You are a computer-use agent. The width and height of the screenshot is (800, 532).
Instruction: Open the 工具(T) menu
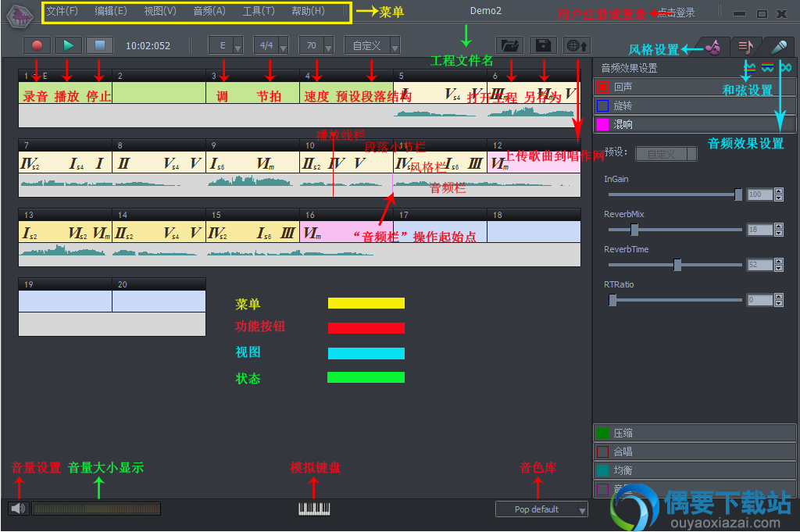click(x=259, y=11)
